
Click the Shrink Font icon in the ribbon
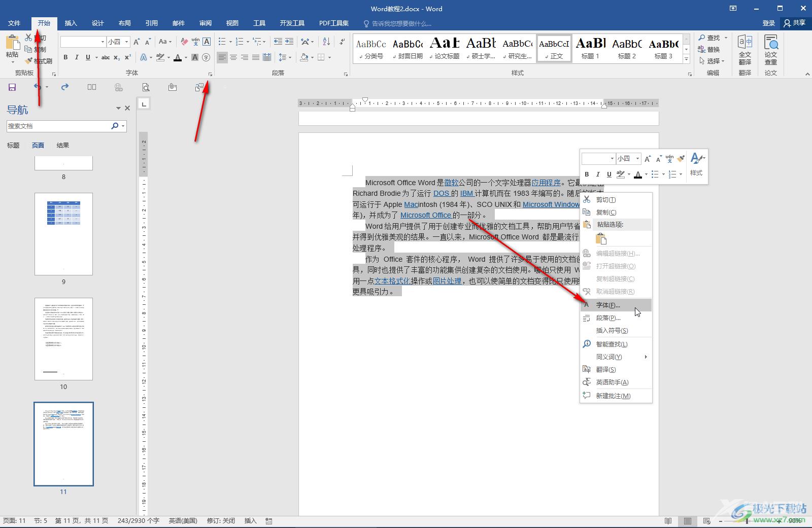click(148, 42)
